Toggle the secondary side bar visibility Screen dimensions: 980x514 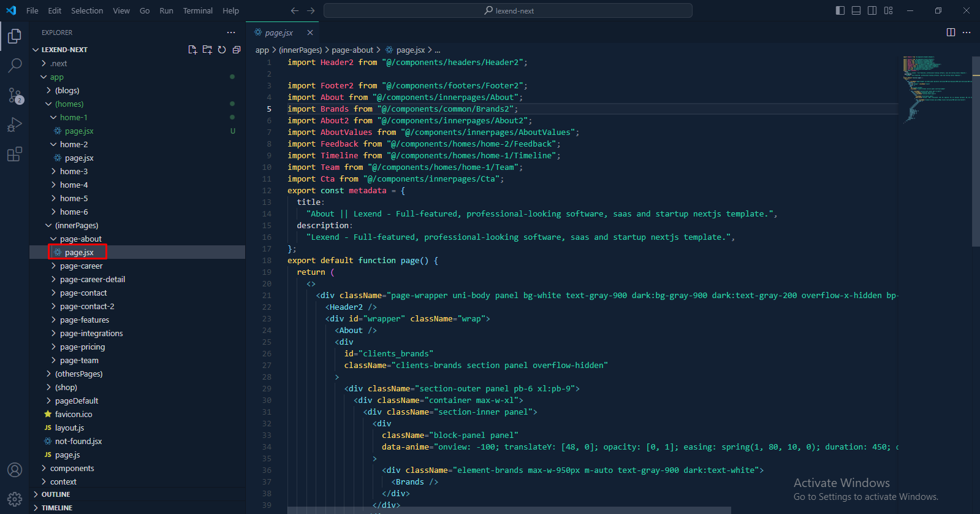click(x=872, y=10)
